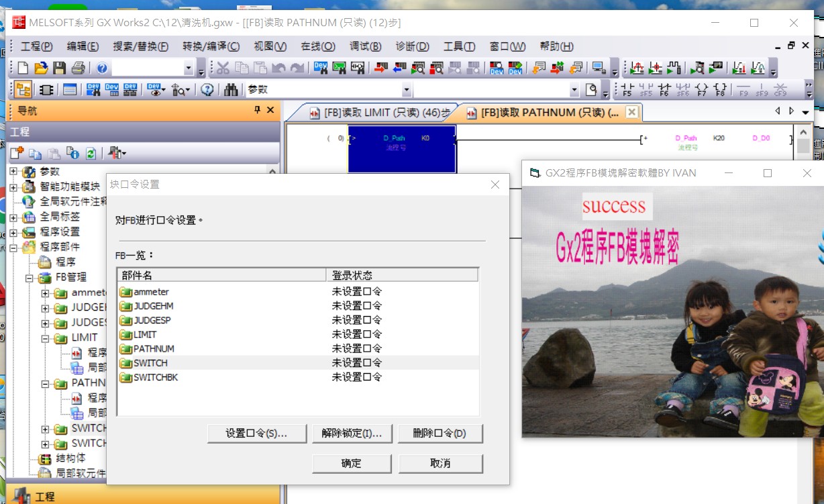Click the Print icon in the toolbar

tap(78, 68)
